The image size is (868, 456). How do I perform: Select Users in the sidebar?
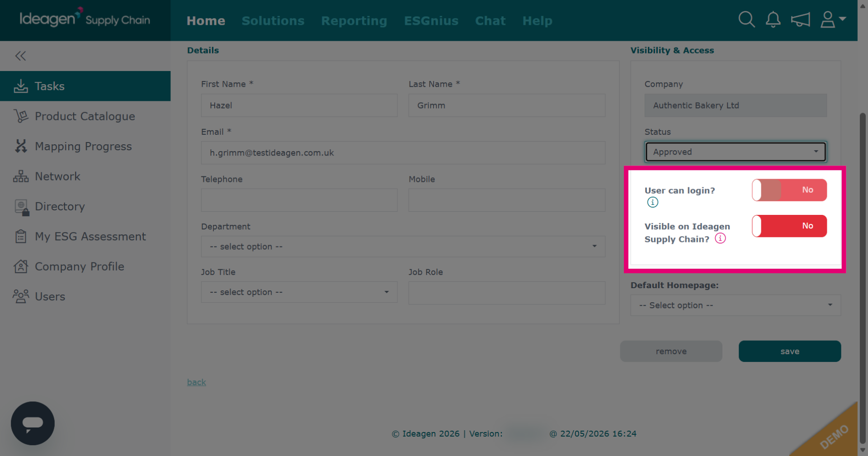tap(85, 296)
